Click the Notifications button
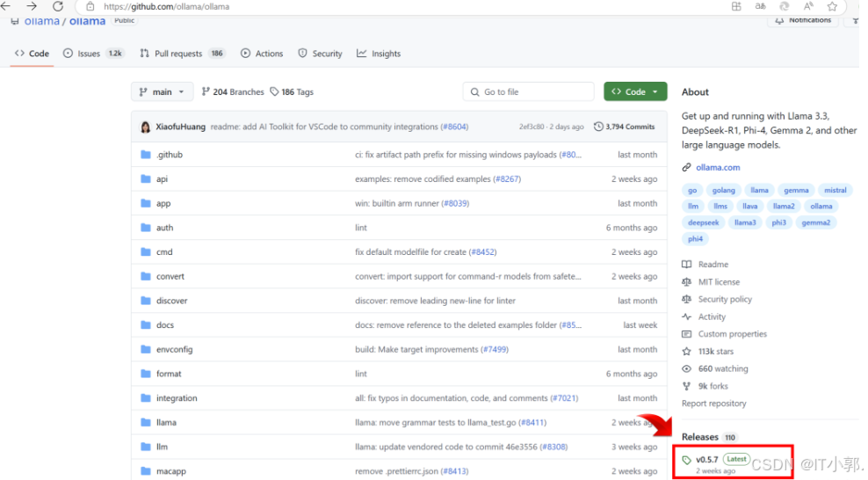The image size is (868, 480). point(803,20)
